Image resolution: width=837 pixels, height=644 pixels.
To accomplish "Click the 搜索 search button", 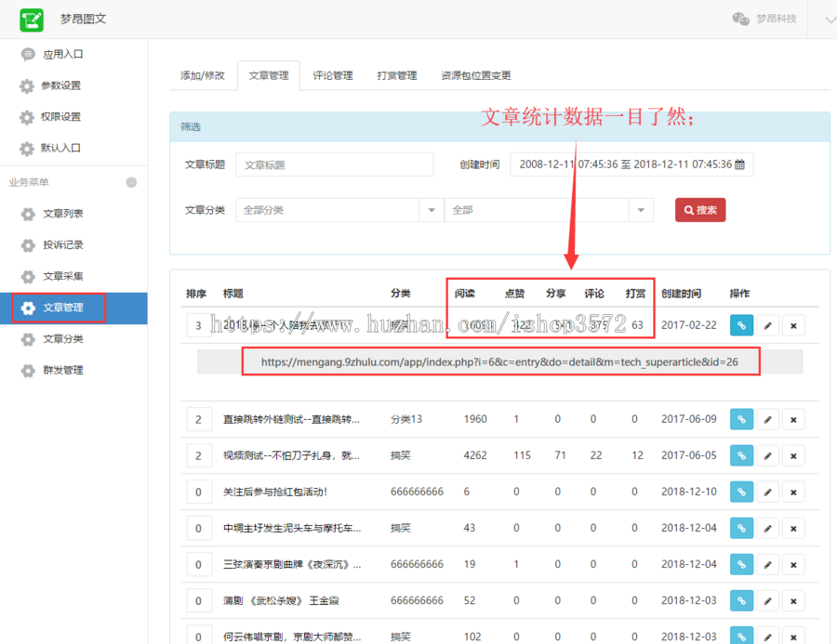I will click(699, 210).
